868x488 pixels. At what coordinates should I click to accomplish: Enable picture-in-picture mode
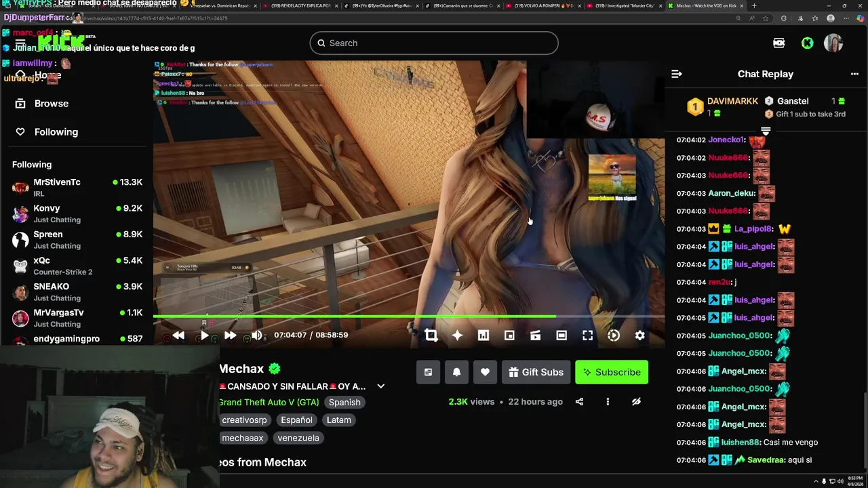(509, 335)
